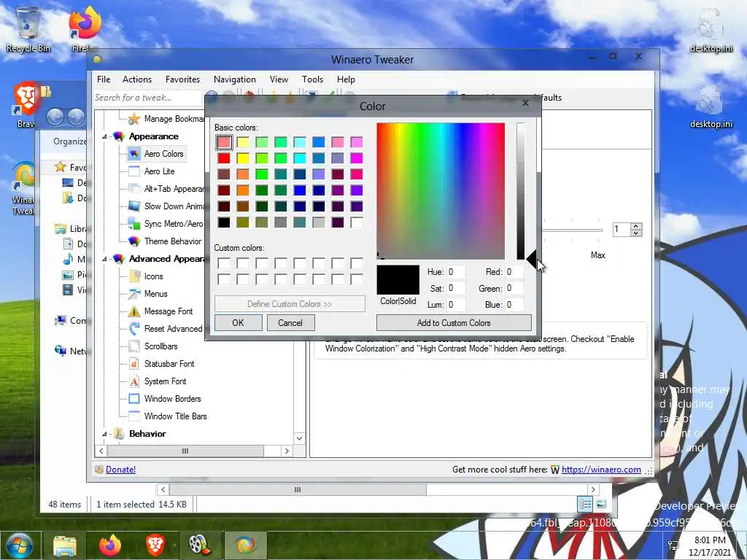Click the Scrollbars entry icon

134,346
